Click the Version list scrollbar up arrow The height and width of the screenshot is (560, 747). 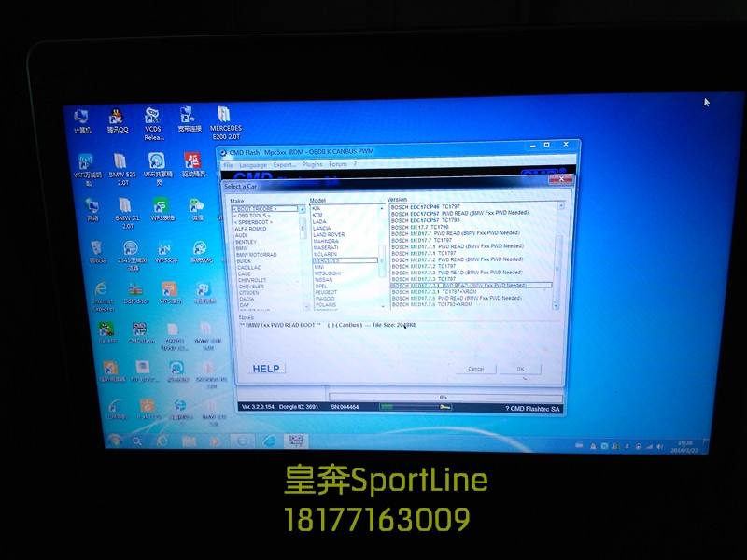click(561, 205)
